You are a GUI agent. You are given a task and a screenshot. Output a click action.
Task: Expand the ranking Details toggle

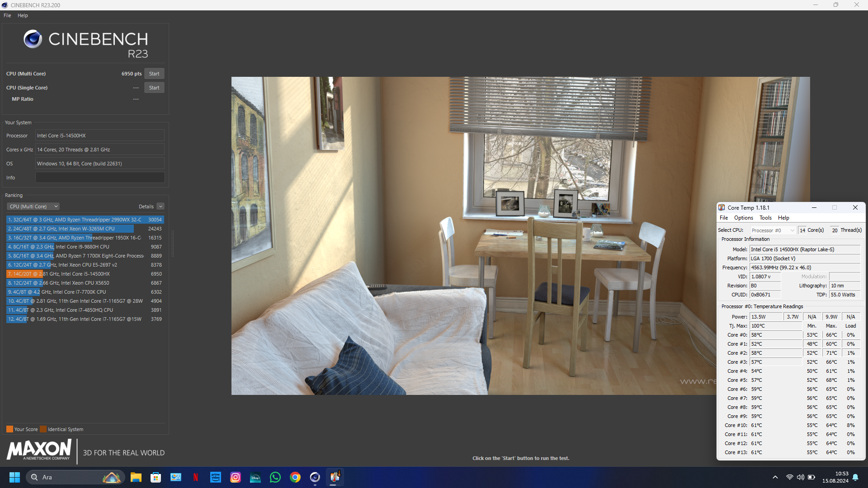point(160,206)
